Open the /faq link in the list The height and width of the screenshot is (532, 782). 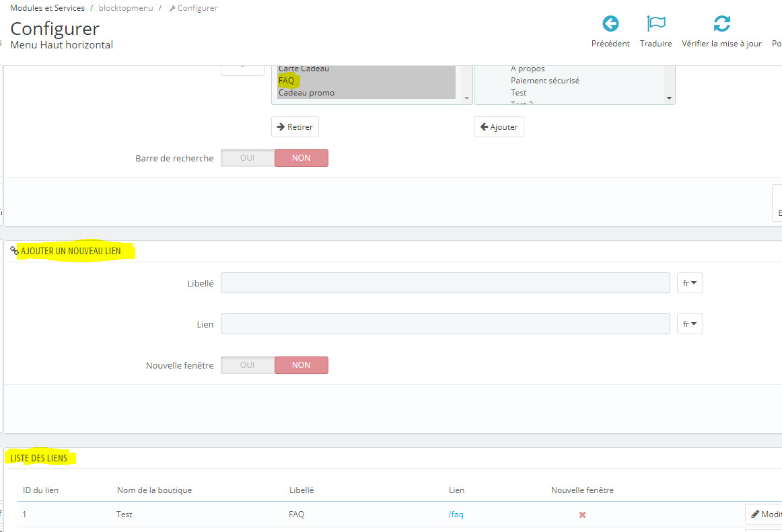tap(456, 515)
